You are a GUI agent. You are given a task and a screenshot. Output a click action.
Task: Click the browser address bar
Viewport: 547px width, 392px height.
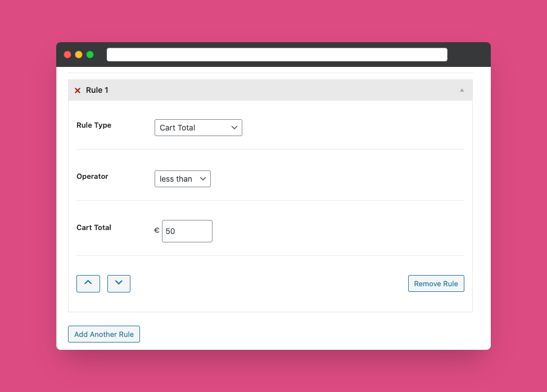pyautogui.click(x=277, y=55)
